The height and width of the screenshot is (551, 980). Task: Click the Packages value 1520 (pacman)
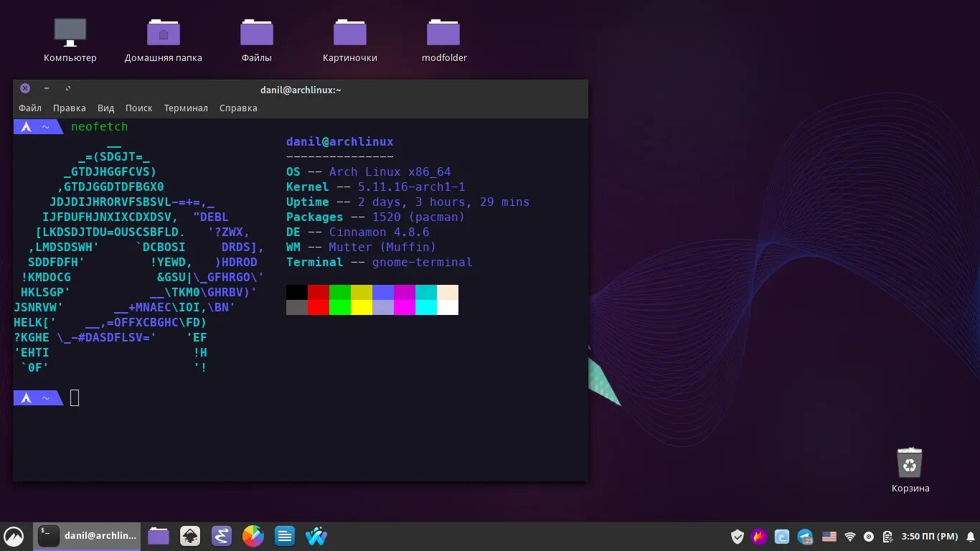(419, 217)
